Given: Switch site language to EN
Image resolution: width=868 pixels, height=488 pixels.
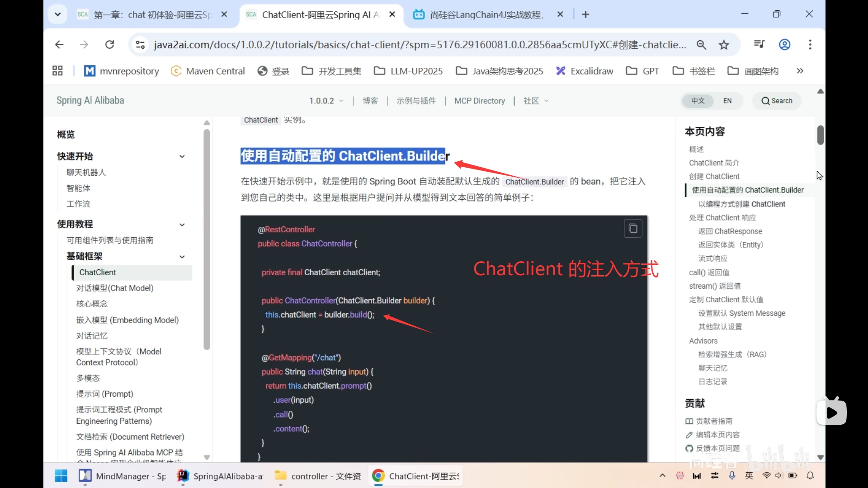Looking at the screenshot, I should tap(727, 101).
